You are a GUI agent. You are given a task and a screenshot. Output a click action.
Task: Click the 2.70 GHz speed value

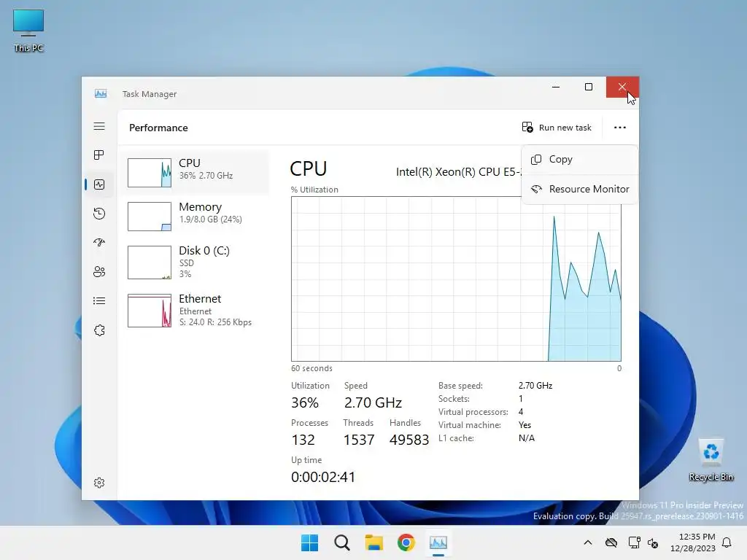tap(373, 402)
